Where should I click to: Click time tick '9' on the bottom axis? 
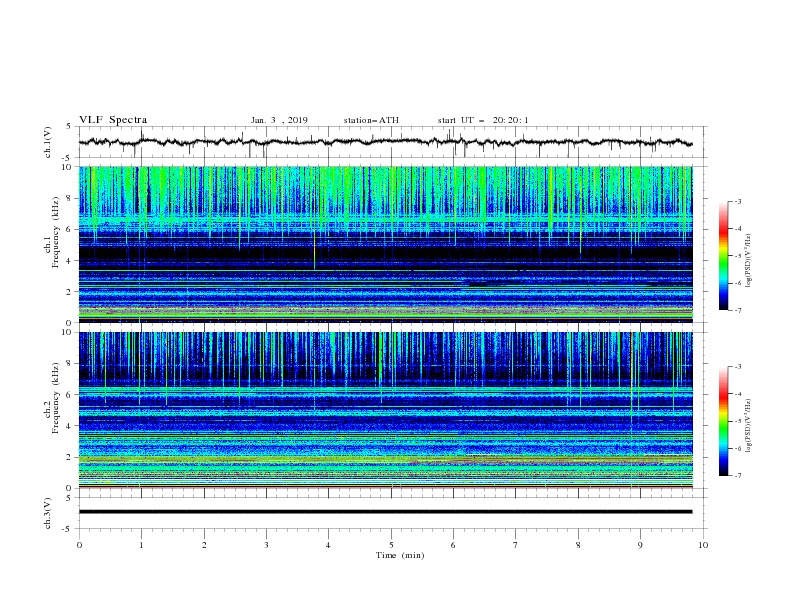click(x=640, y=545)
